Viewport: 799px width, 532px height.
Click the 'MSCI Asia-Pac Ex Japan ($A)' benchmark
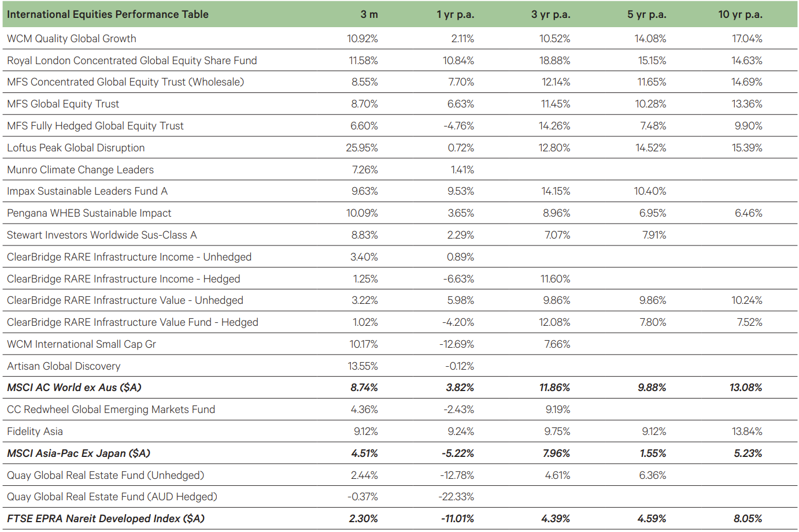tap(79, 453)
